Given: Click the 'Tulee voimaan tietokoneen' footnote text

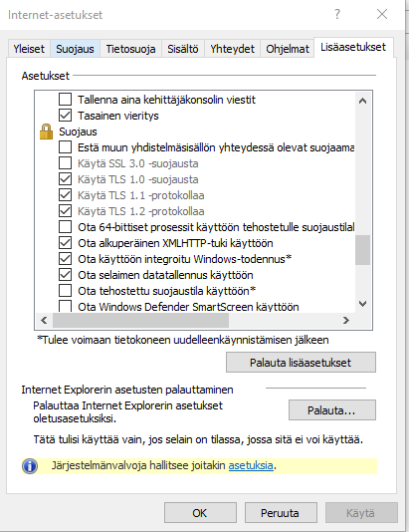Looking at the screenshot, I should pyautogui.click(x=183, y=340).
